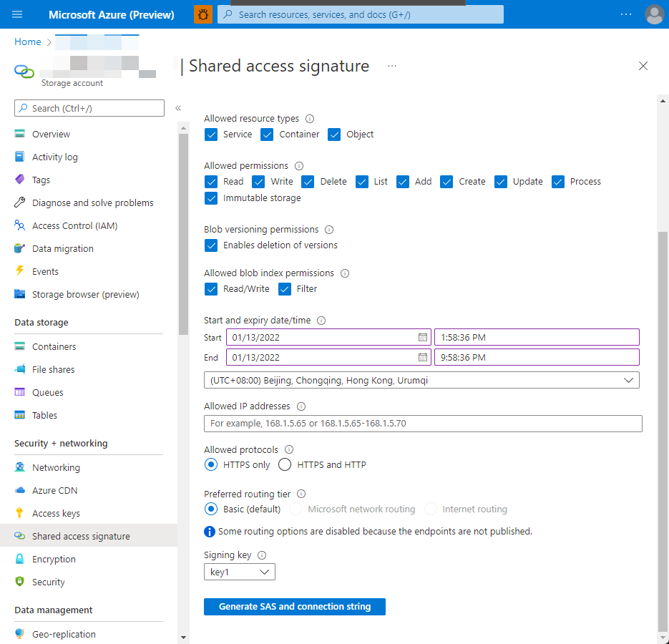669x644 pixels.
Task: Click the Diagnose and solve problems wrench icon
Action: [19, 203]
